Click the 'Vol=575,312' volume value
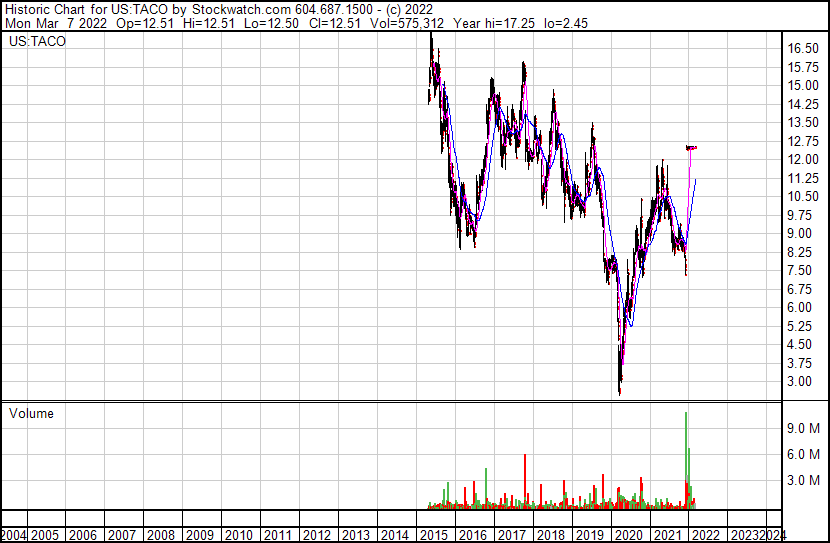Image resolution: width=830 pixels, height=543 pixels. tap(407, 23)
